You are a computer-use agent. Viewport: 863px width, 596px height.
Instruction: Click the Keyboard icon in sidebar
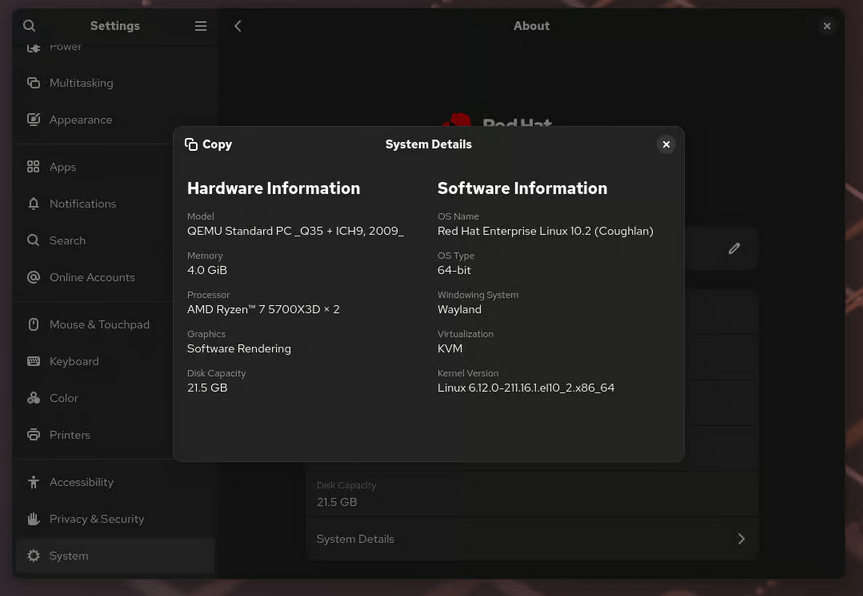(34, 362)
